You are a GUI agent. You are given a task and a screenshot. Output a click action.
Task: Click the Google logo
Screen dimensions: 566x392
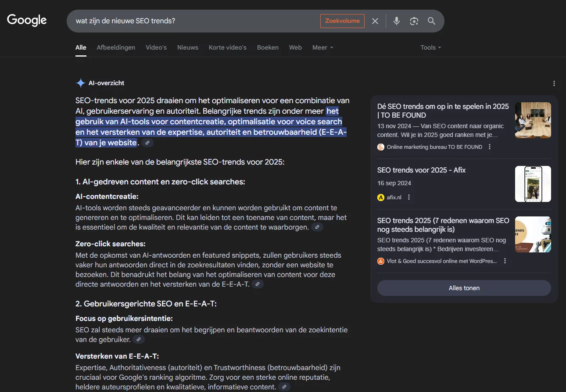[x=27, y=20]
